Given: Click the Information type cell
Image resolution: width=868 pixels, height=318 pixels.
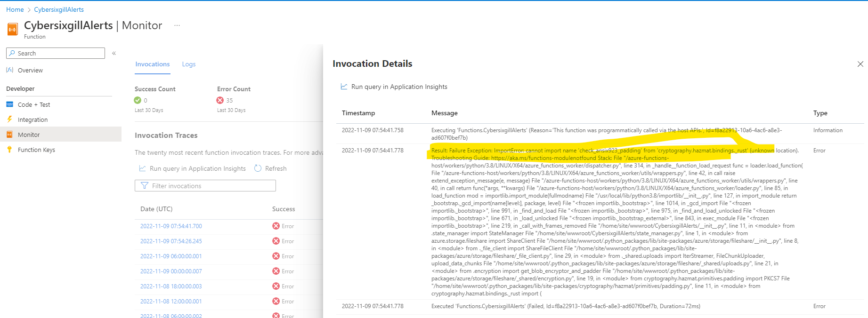Looking at the screenshot, I should (828, 130).
